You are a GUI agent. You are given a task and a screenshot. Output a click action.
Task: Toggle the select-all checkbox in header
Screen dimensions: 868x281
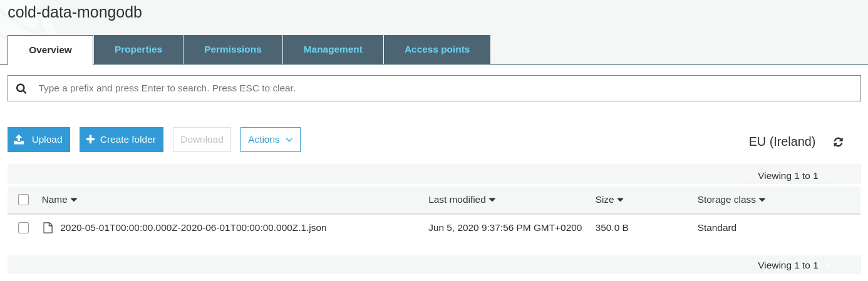[24, 200]
